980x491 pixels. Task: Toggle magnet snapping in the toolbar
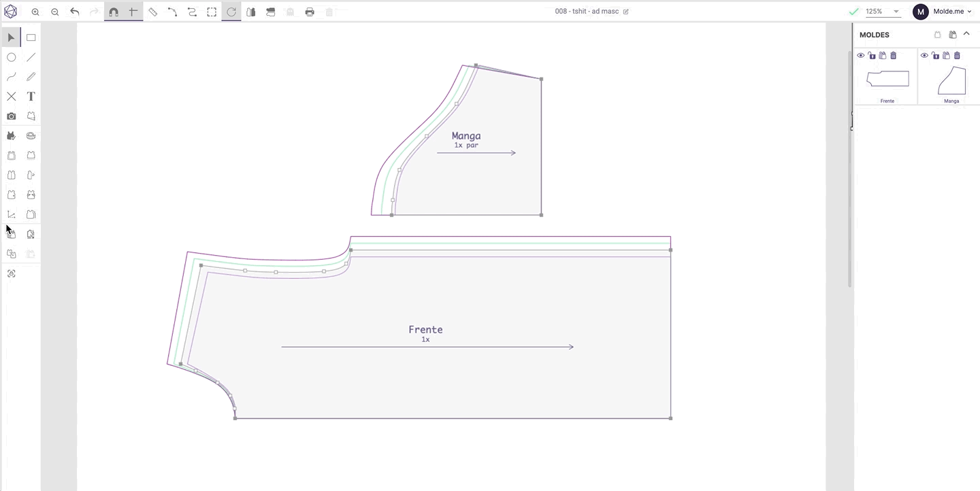tap(114, 12)
